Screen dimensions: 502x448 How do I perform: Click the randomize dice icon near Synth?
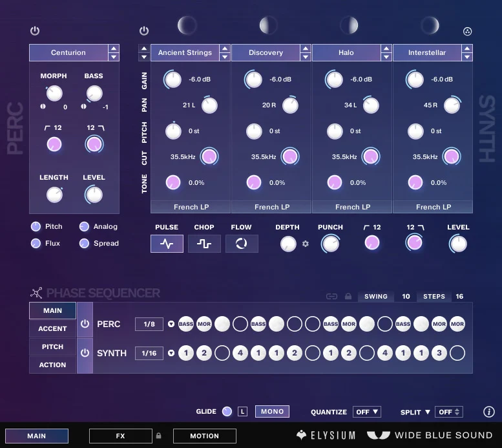[x=468, y=31]
